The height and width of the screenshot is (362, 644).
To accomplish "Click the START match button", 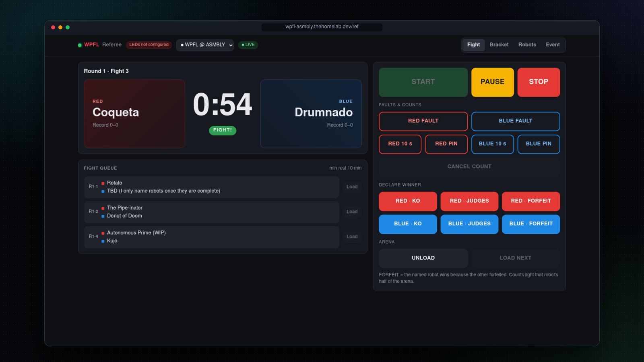I will tap(423, 82).
